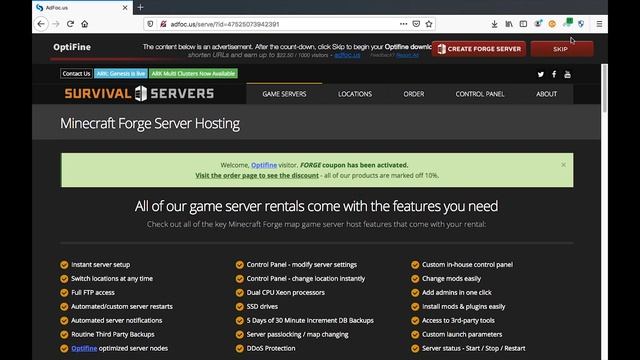Select the AdFoc.us browser tab
Screen dimensions: 640x360
82,8
